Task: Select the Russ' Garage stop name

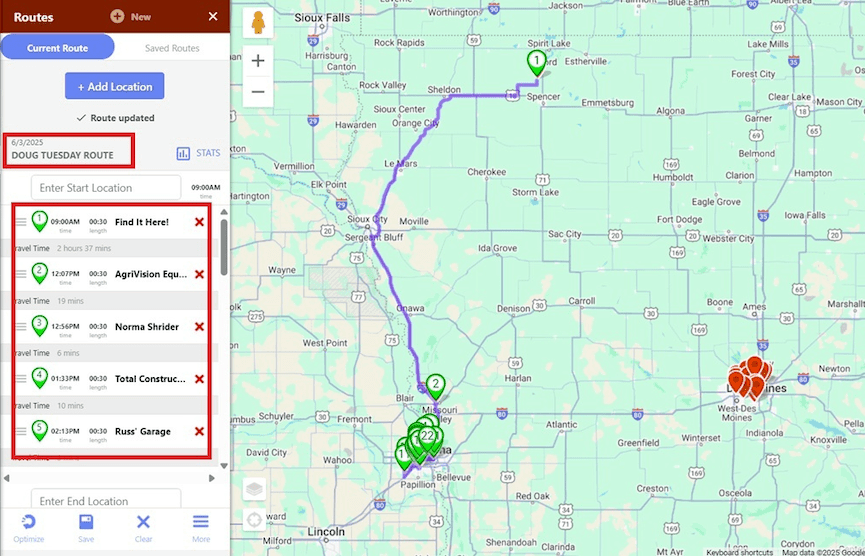Action: coord(142,431)
